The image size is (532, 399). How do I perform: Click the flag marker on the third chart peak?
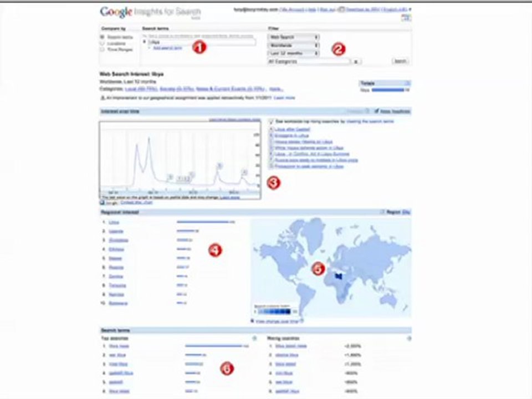tap(219, 166)
